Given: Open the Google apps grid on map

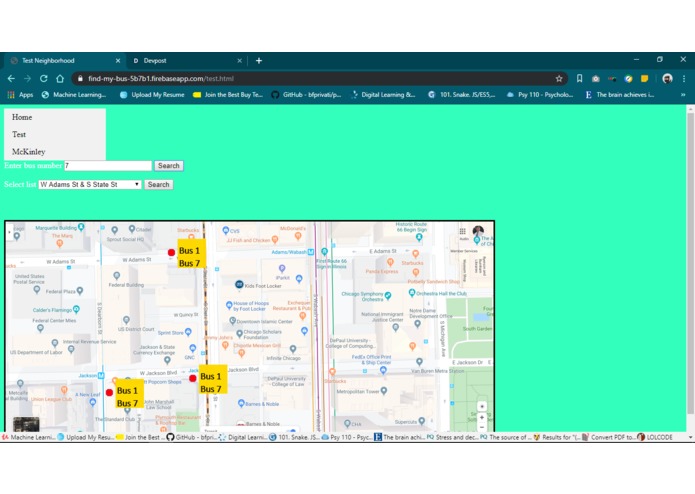Looking at the screenshot, I should tap(462, 231).
